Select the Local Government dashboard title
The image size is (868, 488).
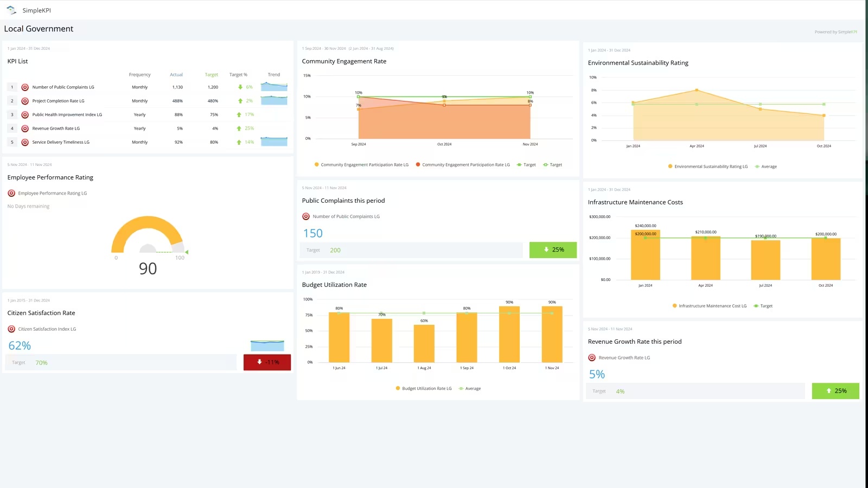coord(39,28)
